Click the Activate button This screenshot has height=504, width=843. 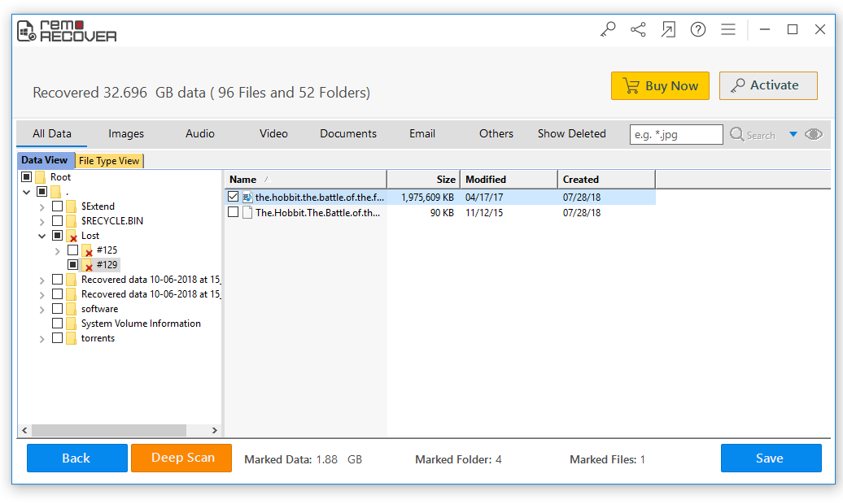coord(768,85)
